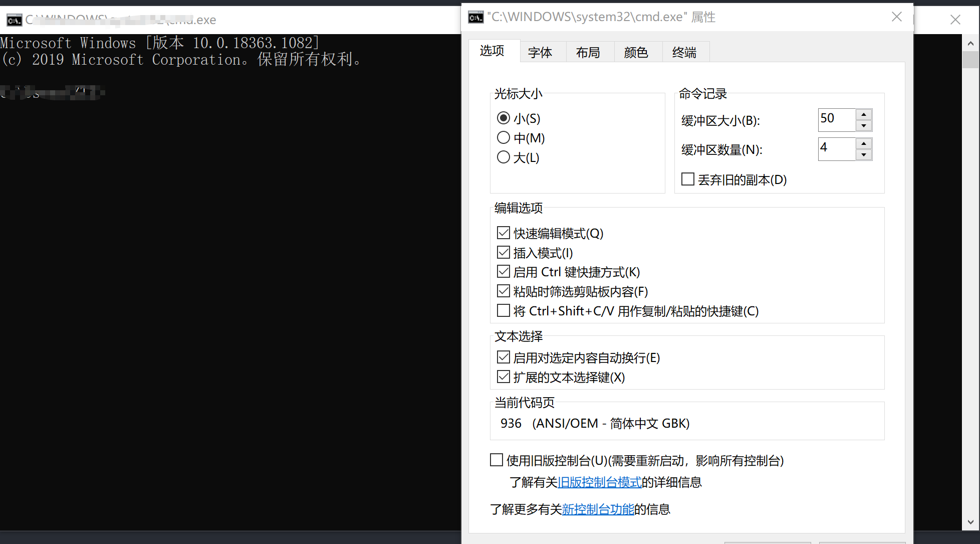Enable Ctrl+Shift+C/V copy paste shortcut checkbox

(504, 310)
